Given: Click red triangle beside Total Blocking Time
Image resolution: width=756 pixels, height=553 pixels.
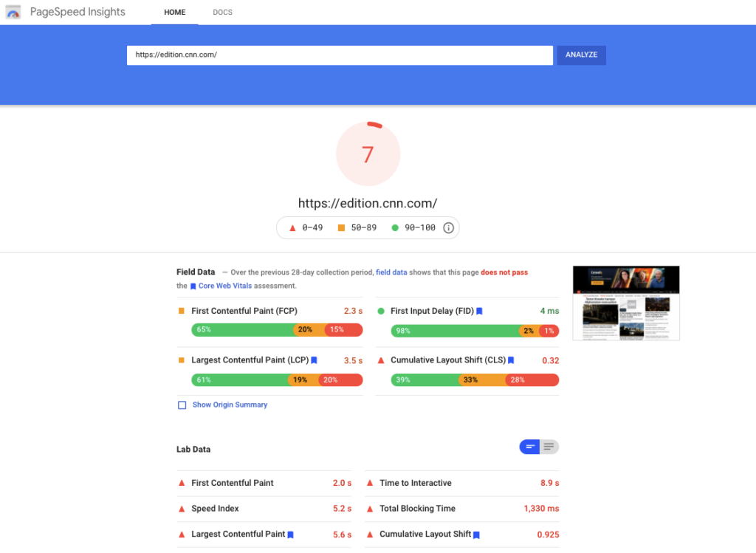Looking at the screenshot, I should click(370, 509).
